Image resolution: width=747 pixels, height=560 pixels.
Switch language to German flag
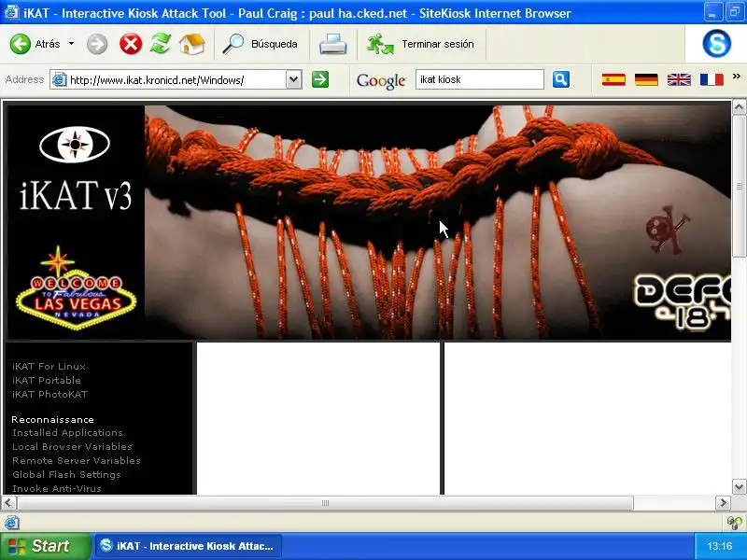[646, 79]
